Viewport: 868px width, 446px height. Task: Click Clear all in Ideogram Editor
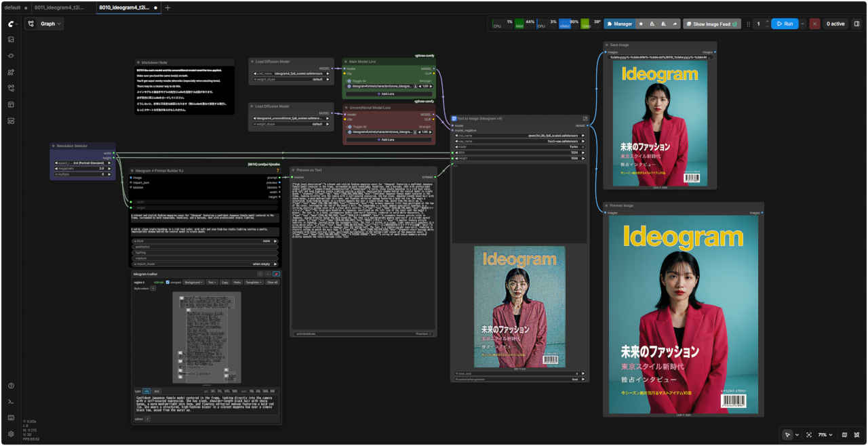272,282
